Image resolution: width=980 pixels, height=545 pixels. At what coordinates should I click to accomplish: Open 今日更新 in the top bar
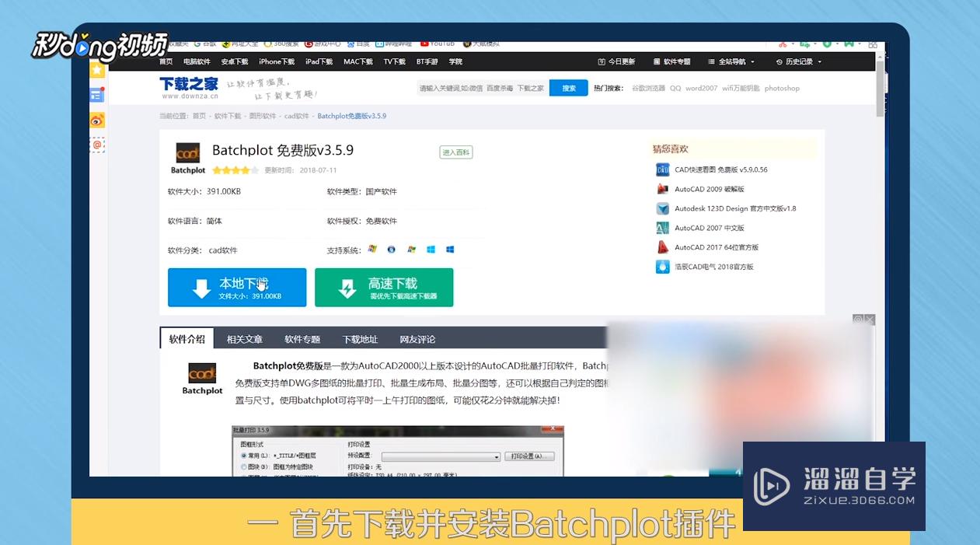coord(617,61)
